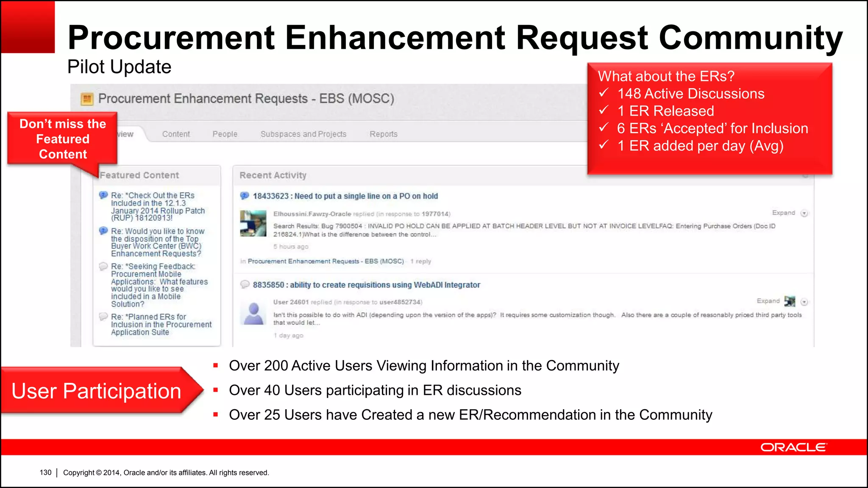Open Planned ERs for Inclusion link
868x488 pixels.
pyautogui.click(x=161, y=324)
